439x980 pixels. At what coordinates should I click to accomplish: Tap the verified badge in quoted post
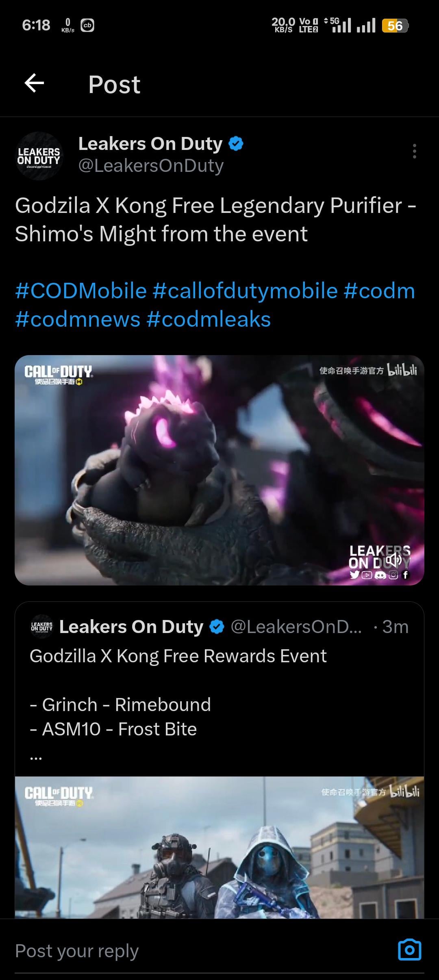[217, 627]
